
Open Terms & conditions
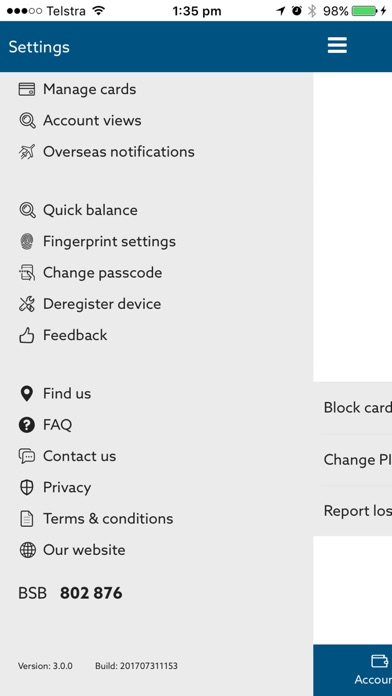coord(108,518)
